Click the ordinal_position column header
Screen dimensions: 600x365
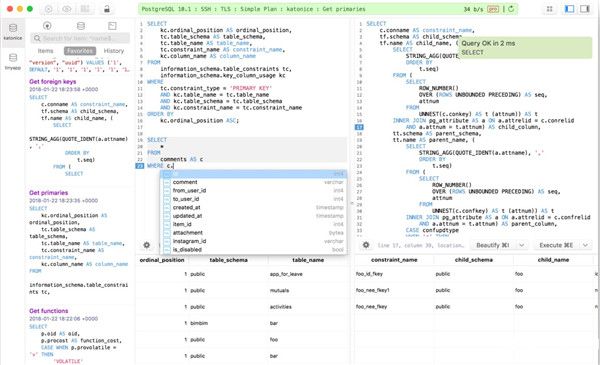click(162, 260)
